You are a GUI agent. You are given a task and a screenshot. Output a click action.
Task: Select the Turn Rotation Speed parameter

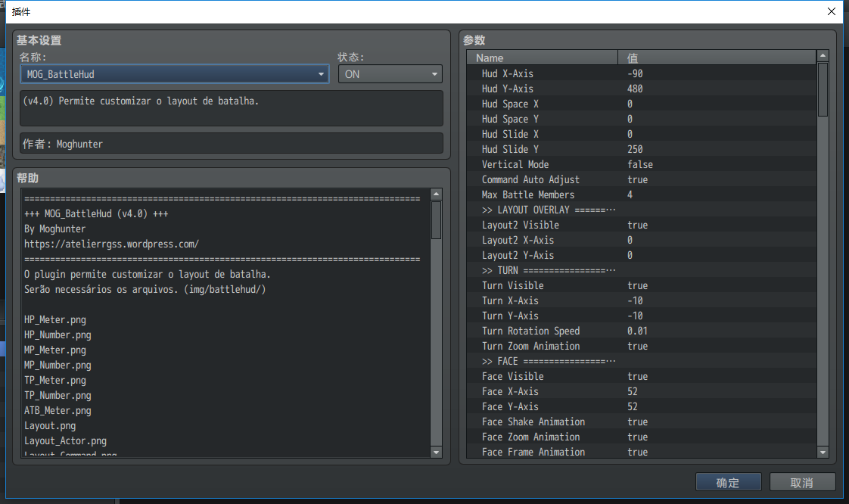click(642, 331)
